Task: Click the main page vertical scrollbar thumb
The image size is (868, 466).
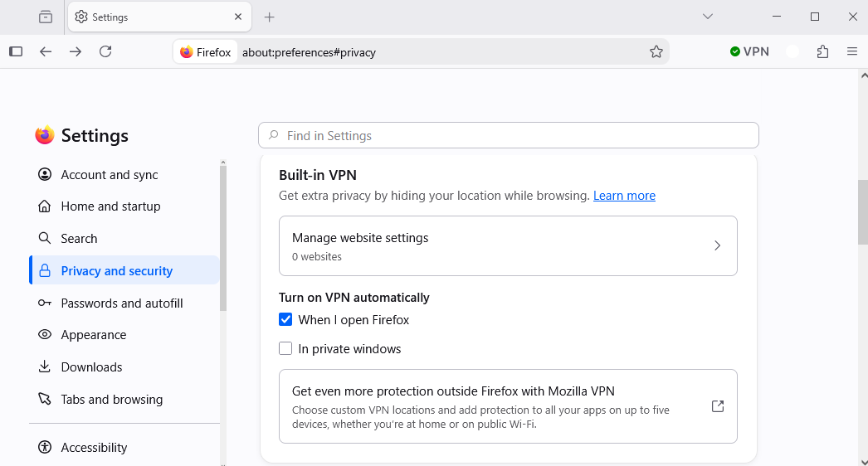Action: click(863, 212)
